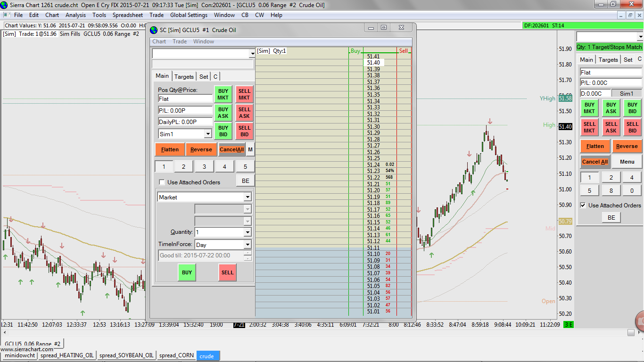
Task: Click SELL MKT in the Crude Oil trade window
Action: click(245, 95)
